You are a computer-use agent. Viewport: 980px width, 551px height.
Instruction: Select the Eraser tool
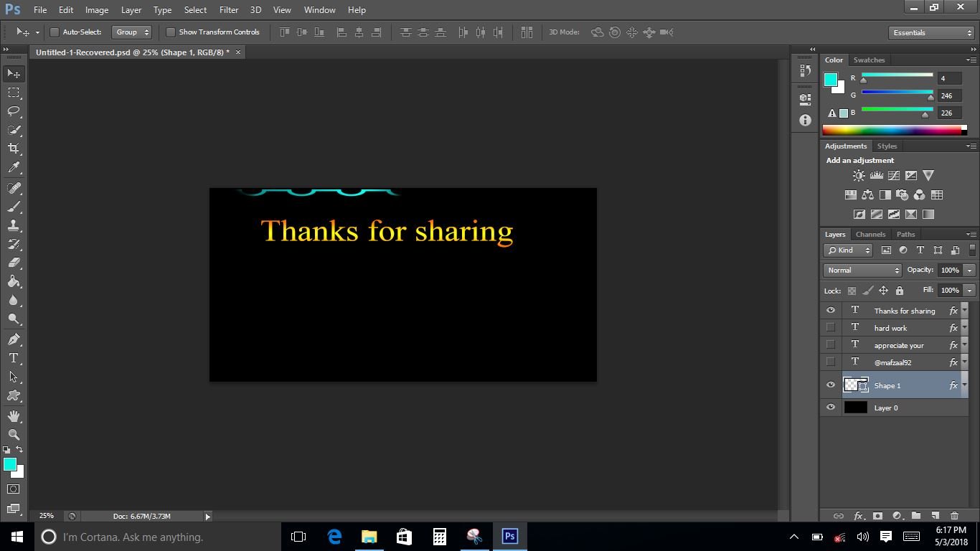pos(14,263)
